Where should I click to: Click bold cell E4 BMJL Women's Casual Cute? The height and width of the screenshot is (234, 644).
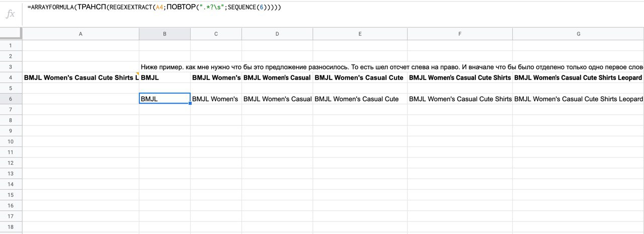360,77
